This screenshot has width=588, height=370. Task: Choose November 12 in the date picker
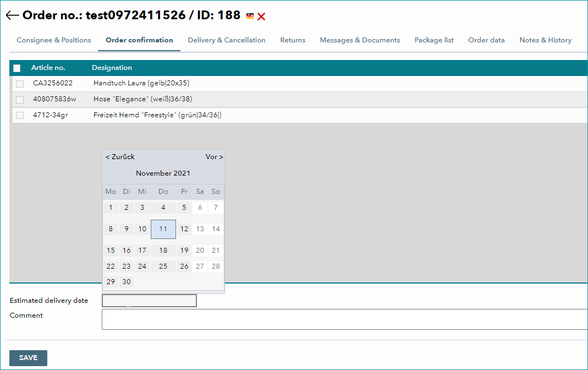[184, 229]
